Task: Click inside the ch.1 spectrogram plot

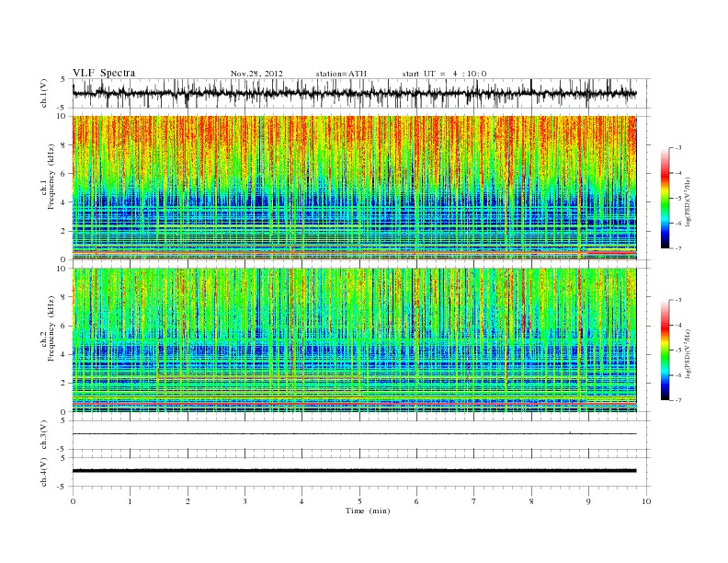Action: 354,188
